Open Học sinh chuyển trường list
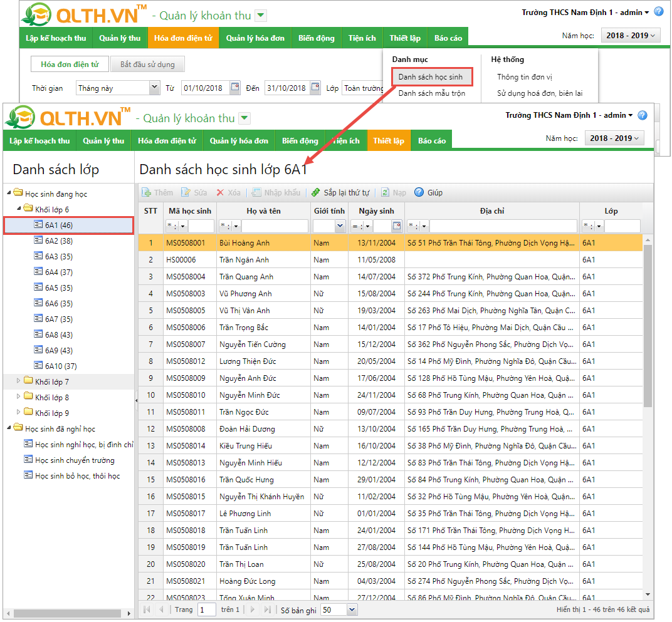672x622 pixels. pyautogui.click(x=75, y=460)
